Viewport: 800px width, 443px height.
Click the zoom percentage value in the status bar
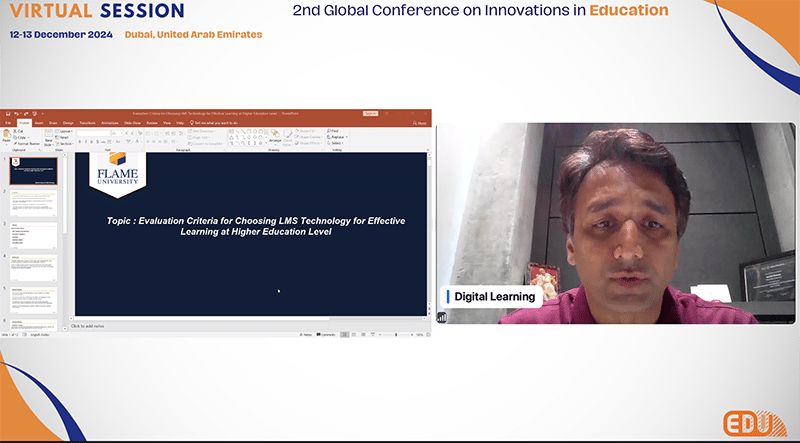419,335
